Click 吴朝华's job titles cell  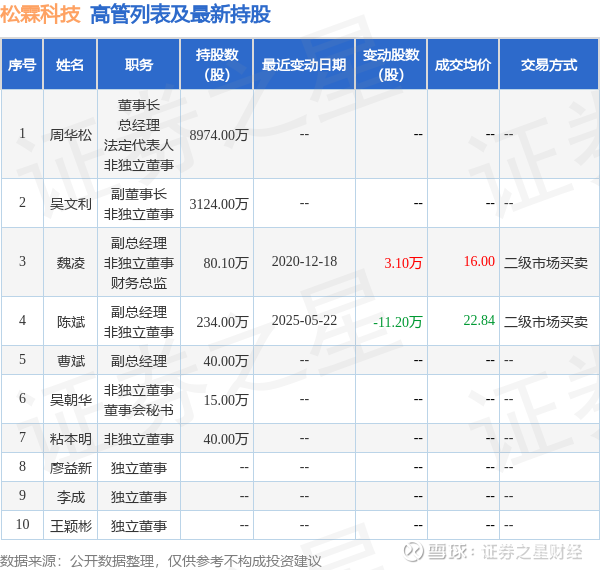pyautogui.click(x=139, y=400)
